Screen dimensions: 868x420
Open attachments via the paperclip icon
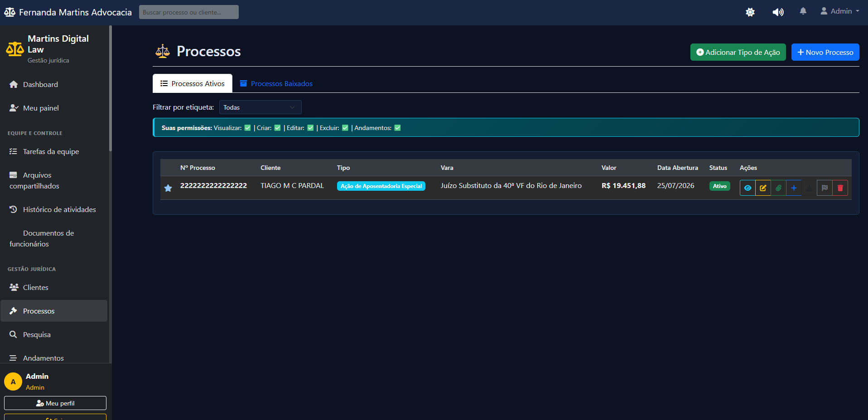pos(778,188)
